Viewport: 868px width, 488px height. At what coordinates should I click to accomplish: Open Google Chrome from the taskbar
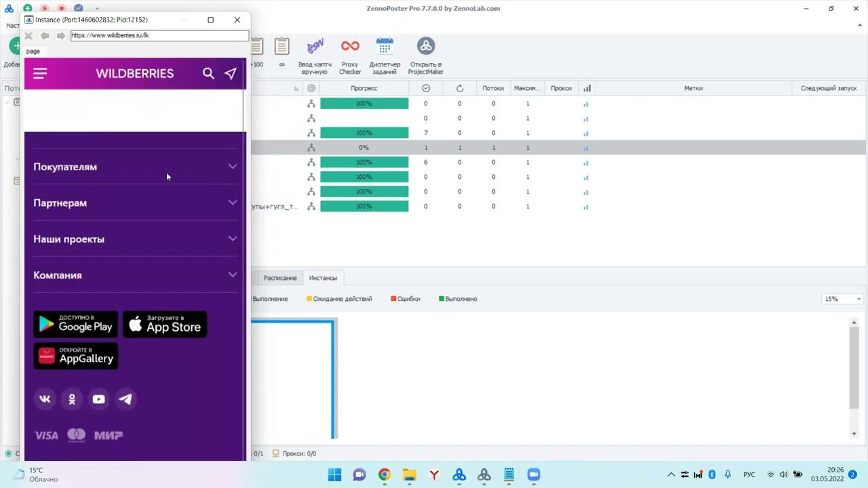click(x=384, y=474)
